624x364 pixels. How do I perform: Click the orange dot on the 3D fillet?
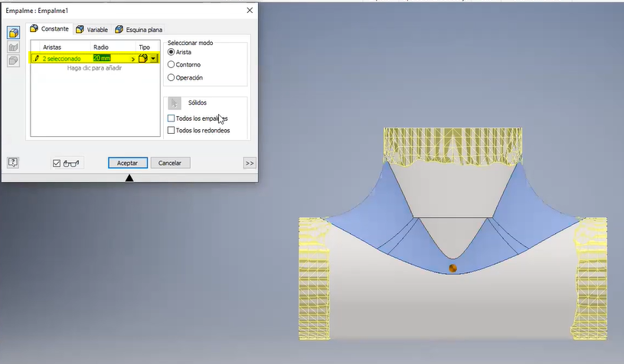pyautogui.click(x=452, y=268)
